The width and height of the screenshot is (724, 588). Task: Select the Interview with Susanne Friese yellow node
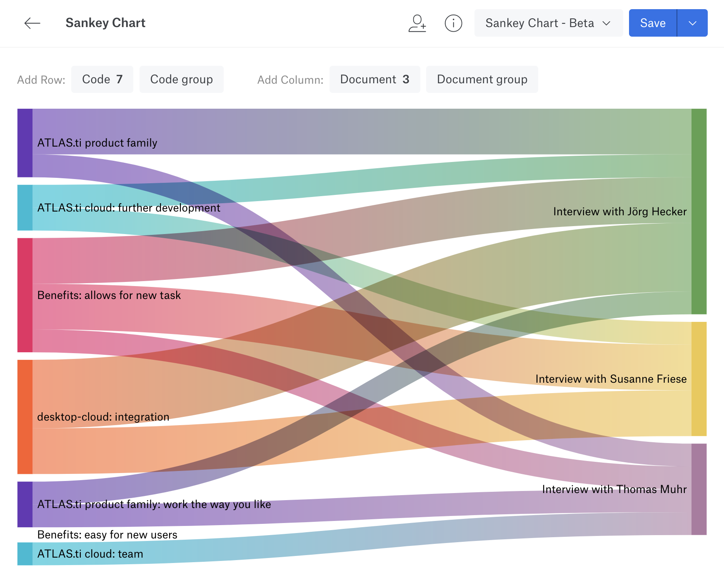coord(699,379)
